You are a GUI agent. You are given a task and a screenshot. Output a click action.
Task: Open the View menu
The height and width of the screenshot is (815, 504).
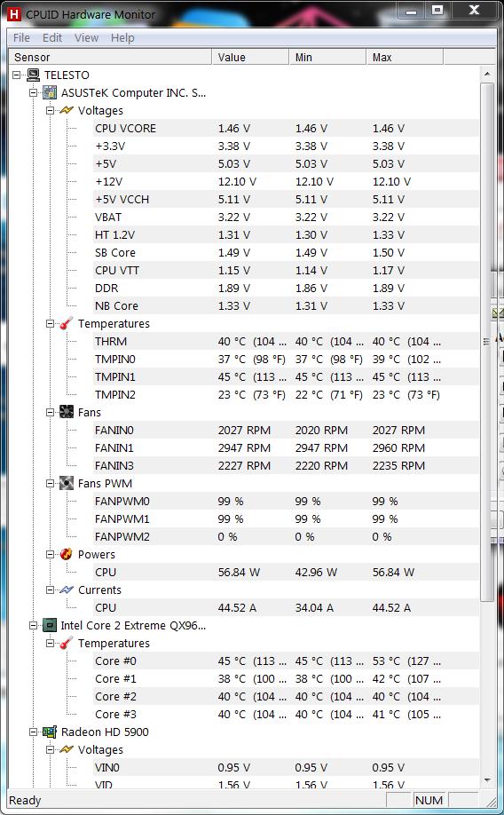(x=86, y=38)
